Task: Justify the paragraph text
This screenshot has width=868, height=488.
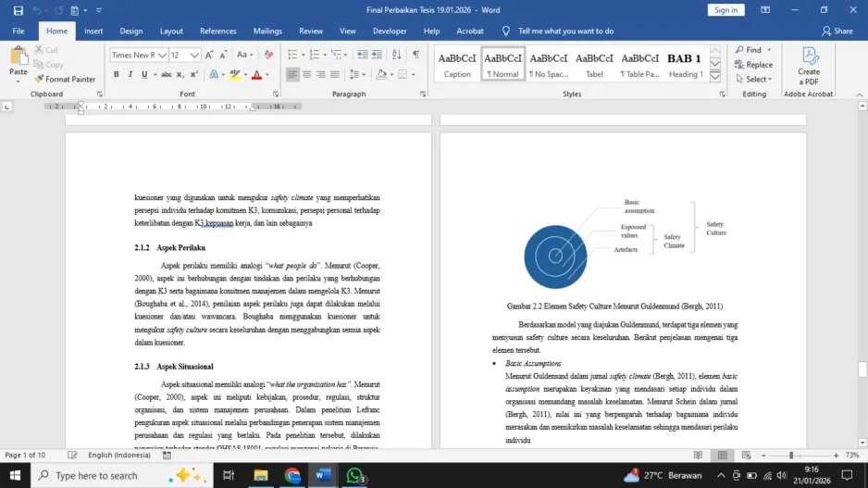Action: pos(335,74)
